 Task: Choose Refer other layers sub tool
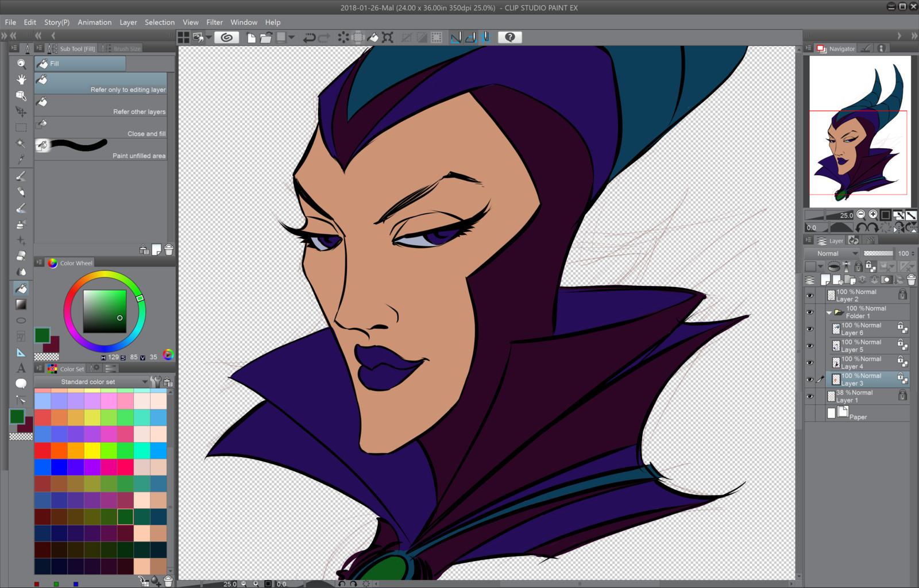pos(101,106)
